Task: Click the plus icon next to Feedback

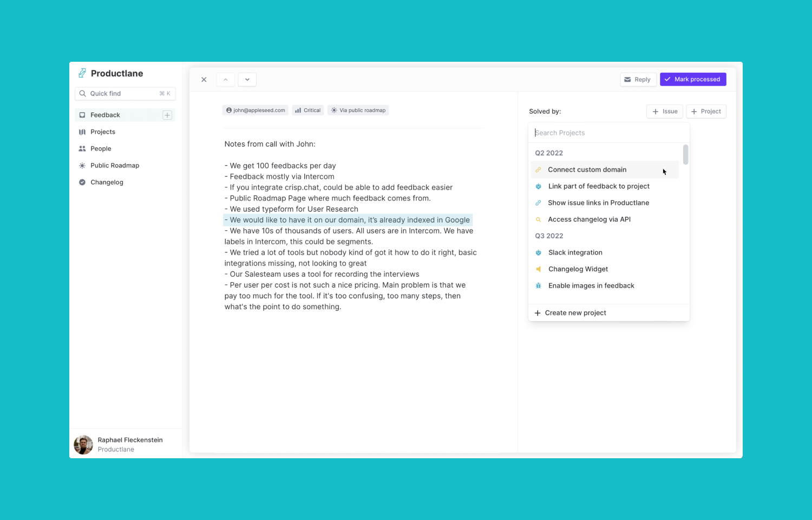Action: 167,115
